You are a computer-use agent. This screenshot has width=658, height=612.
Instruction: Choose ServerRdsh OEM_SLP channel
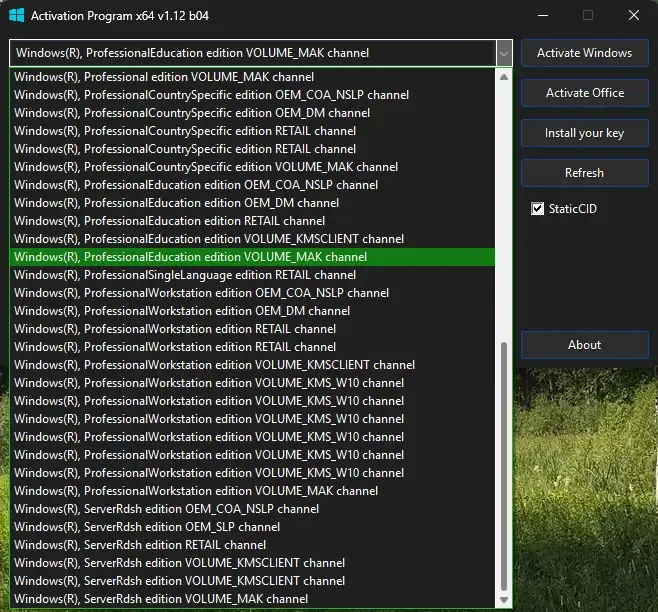(252, 527)
